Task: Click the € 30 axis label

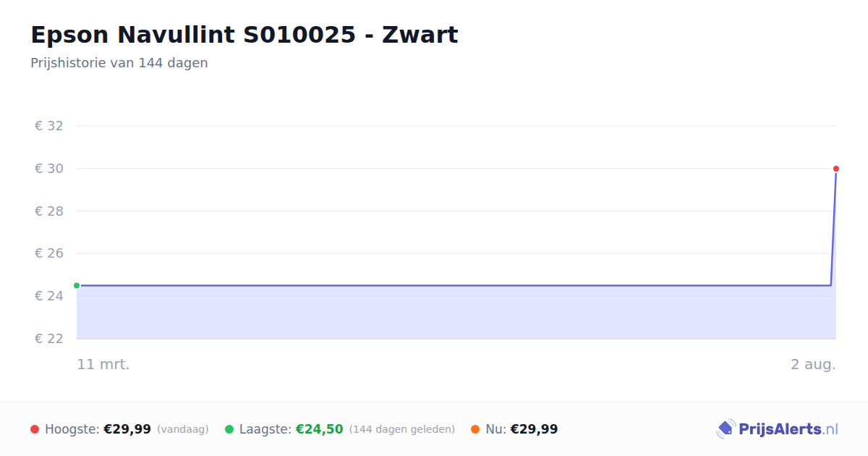Action: pyautogui.click(x=49, y=169)
